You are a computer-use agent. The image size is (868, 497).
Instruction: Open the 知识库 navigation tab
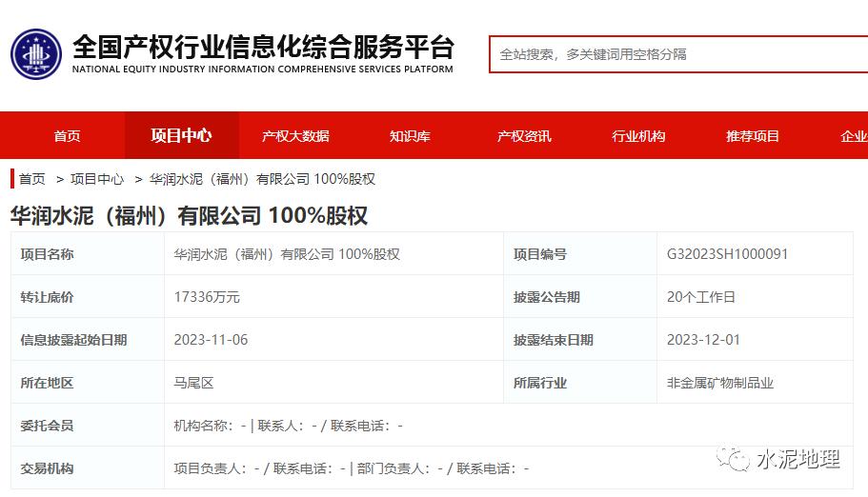(411, 135)
